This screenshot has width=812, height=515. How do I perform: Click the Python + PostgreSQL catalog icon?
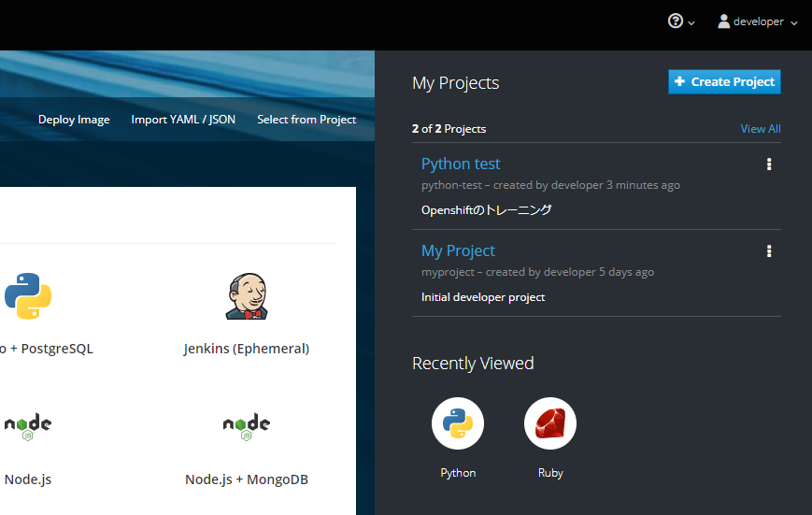28,296
